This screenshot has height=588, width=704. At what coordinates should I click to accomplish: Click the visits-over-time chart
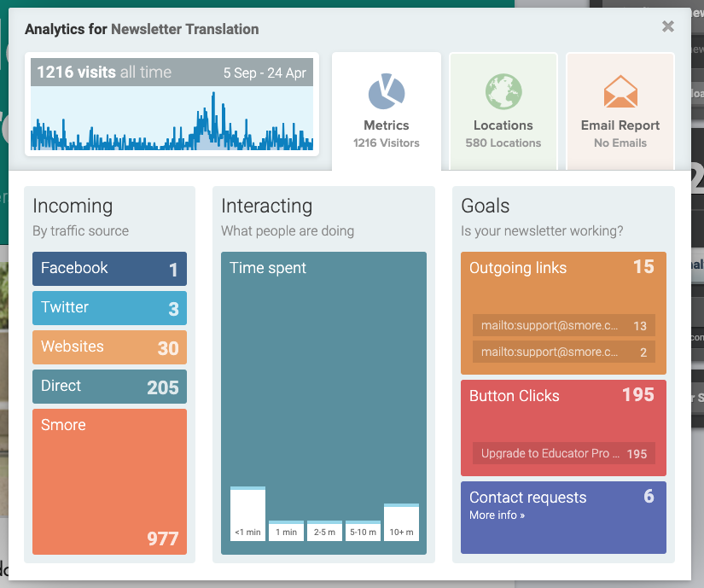[172, 118]
